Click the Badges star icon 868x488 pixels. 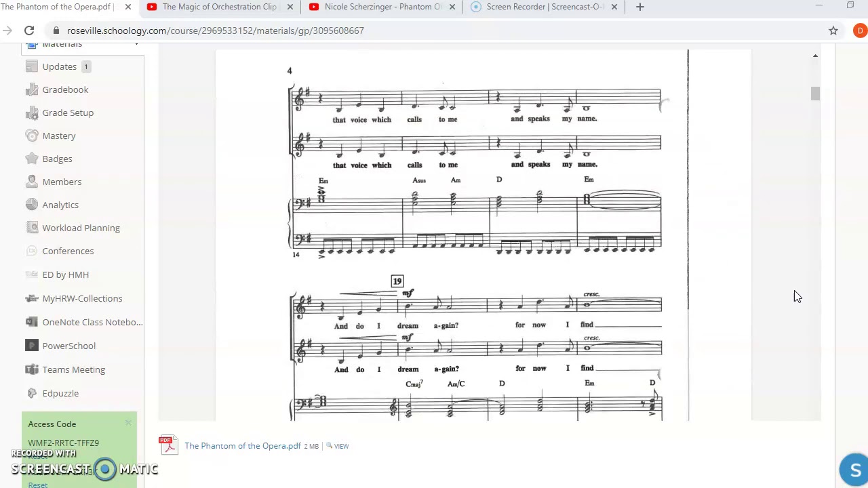tap(32, 159)
